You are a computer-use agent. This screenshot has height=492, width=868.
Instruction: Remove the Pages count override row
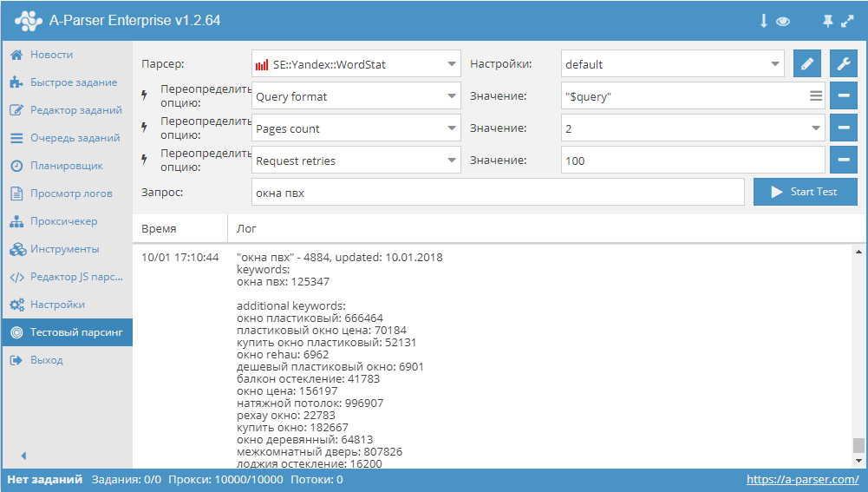click(844, 128)
